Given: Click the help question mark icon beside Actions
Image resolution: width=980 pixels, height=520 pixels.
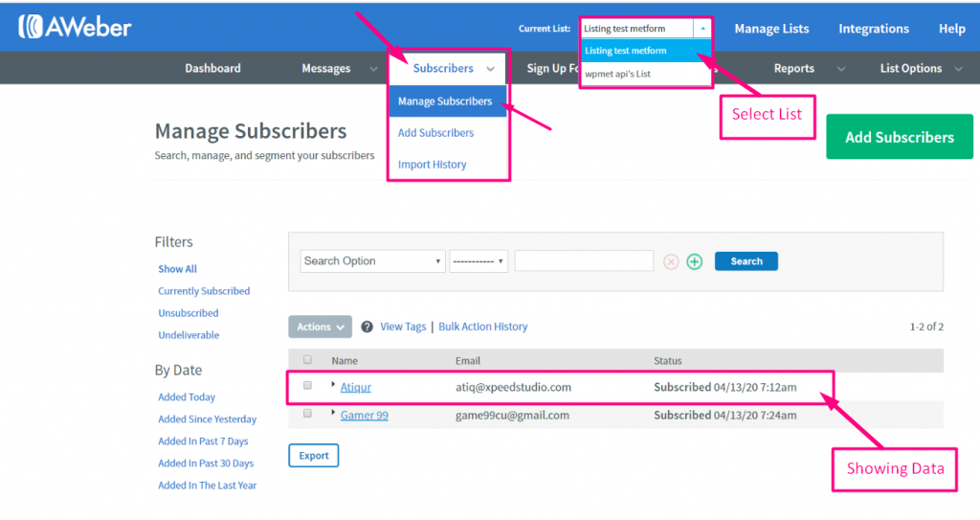Looking at the screenshot, I should (x=367, y=327).
